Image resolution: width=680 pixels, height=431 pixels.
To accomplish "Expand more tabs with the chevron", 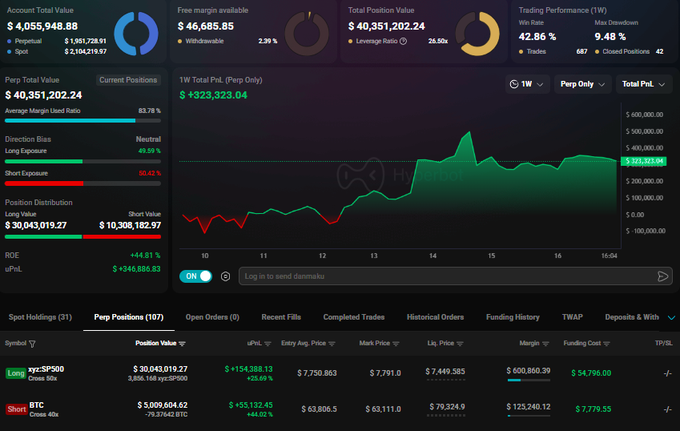I will click(671, 318).
